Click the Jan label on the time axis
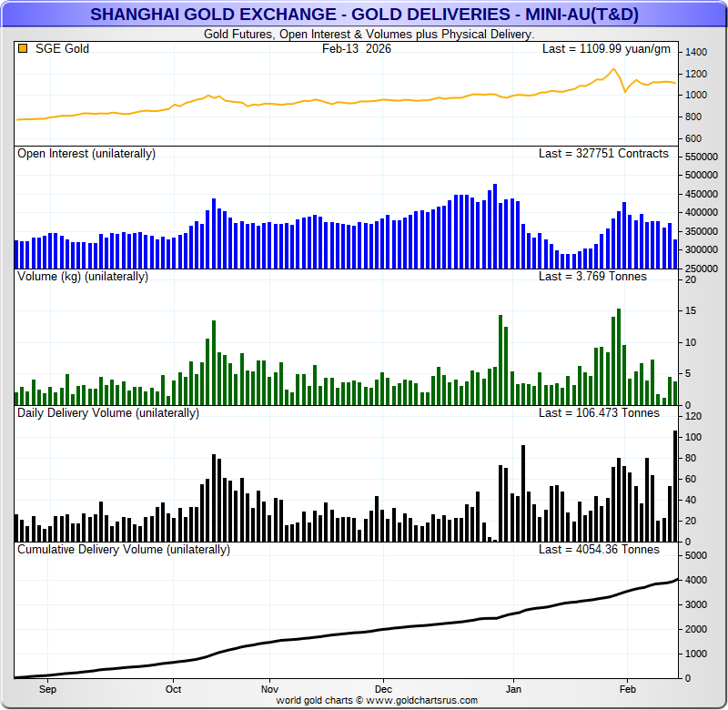This screenshot has height=710, width=728. [x=513, y=689]
